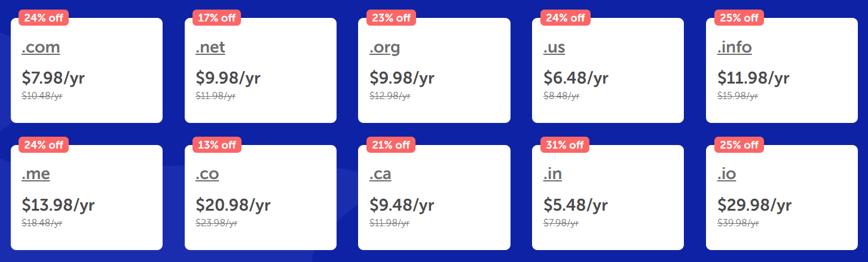Click the .net domain link
Screen dimensions: 868x262
210,48
